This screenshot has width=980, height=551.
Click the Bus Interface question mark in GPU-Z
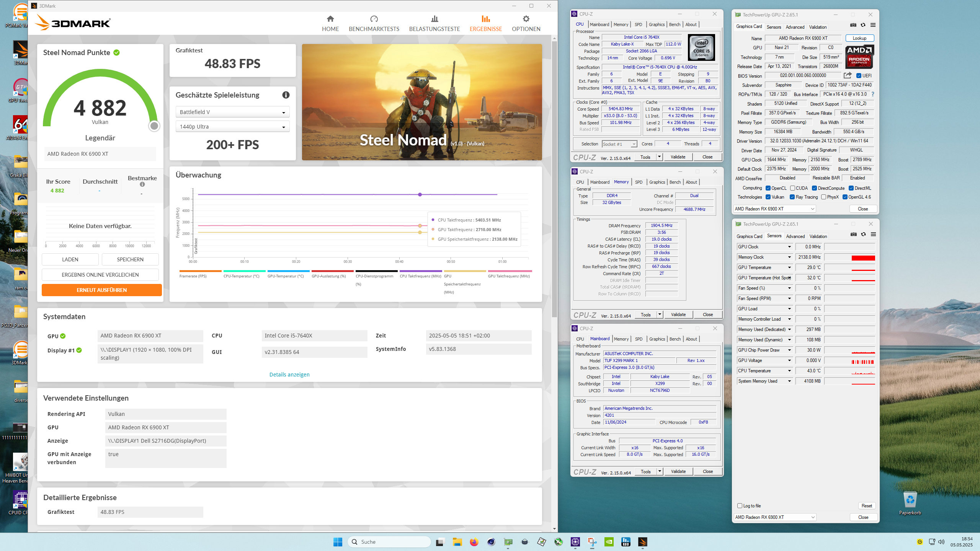point(873,94)
